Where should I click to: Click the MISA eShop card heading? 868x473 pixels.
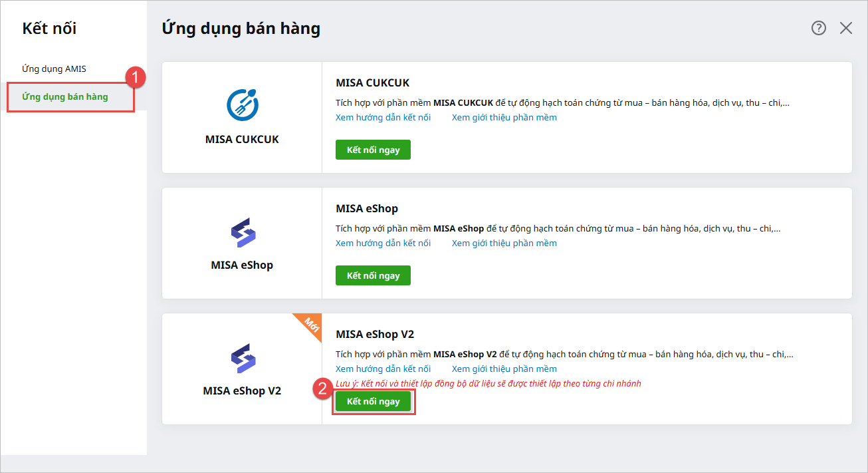click(367, 209)
